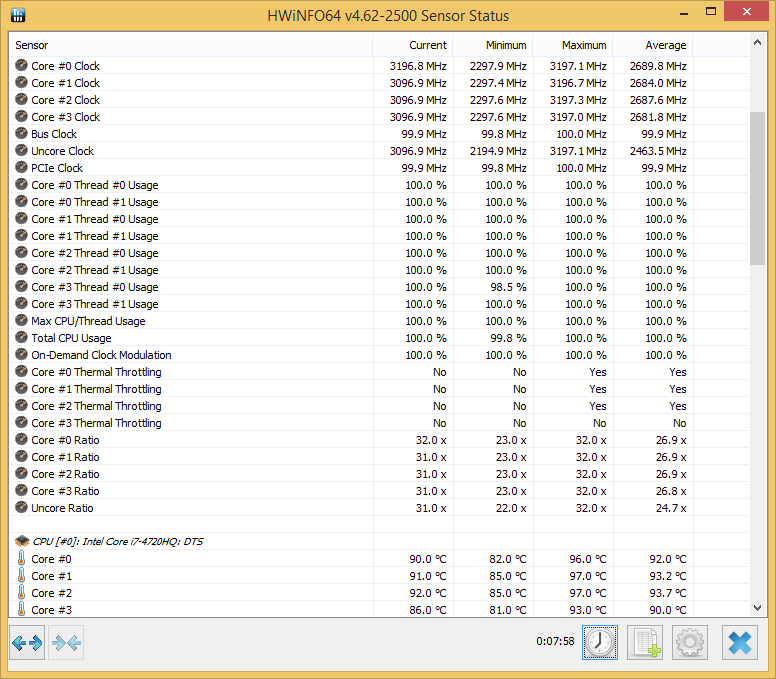Click the 97.0 °C maximum for Core #1
Viewport: 776px width, 679px height.
pos(587,576)
